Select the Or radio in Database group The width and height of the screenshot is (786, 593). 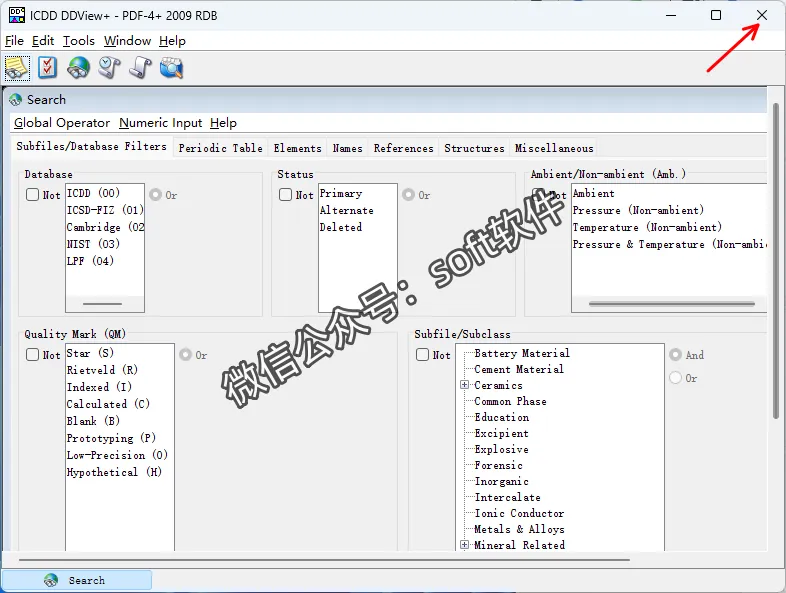click(155, 194)
